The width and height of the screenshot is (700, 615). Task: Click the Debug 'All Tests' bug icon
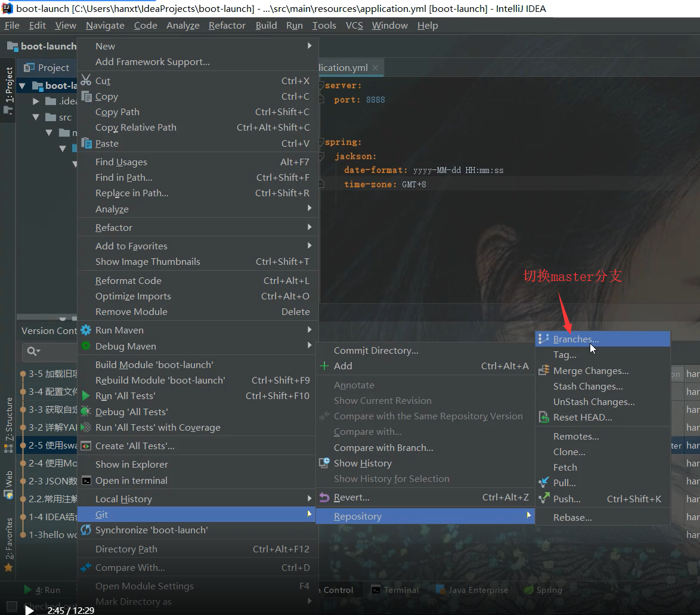86,412
